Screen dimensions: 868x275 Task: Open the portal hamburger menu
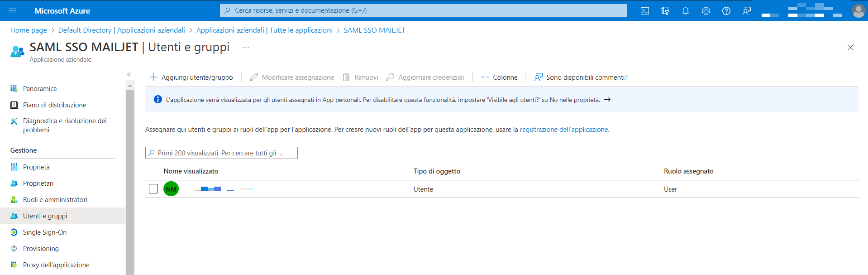pos(12,11)
